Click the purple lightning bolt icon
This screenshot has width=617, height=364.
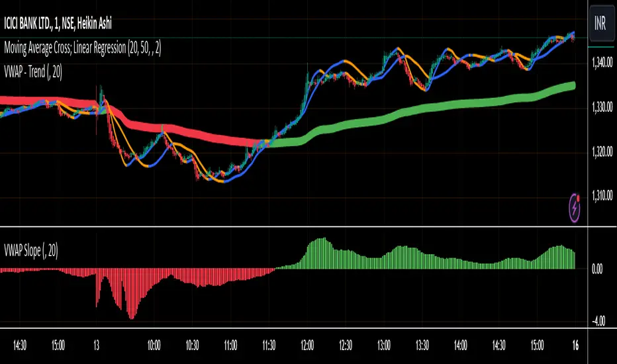(x=575, y=207)
